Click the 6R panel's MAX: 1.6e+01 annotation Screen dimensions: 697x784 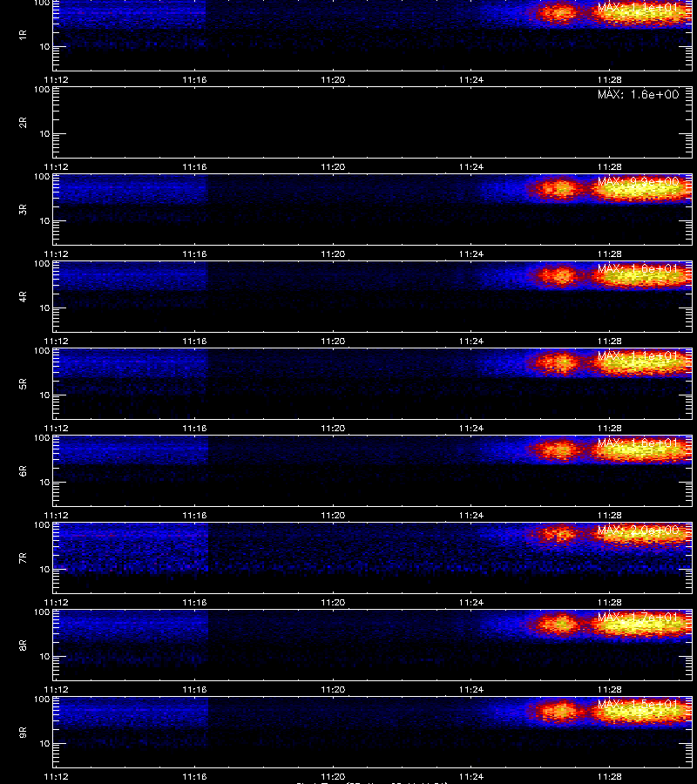pos(638,443)
